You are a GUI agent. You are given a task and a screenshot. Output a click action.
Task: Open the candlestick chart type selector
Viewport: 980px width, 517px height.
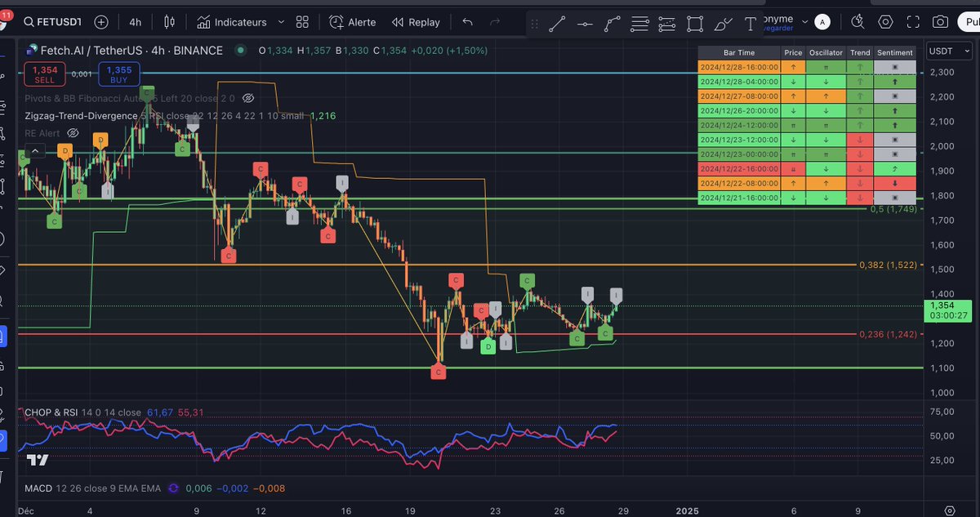(169, 22)
